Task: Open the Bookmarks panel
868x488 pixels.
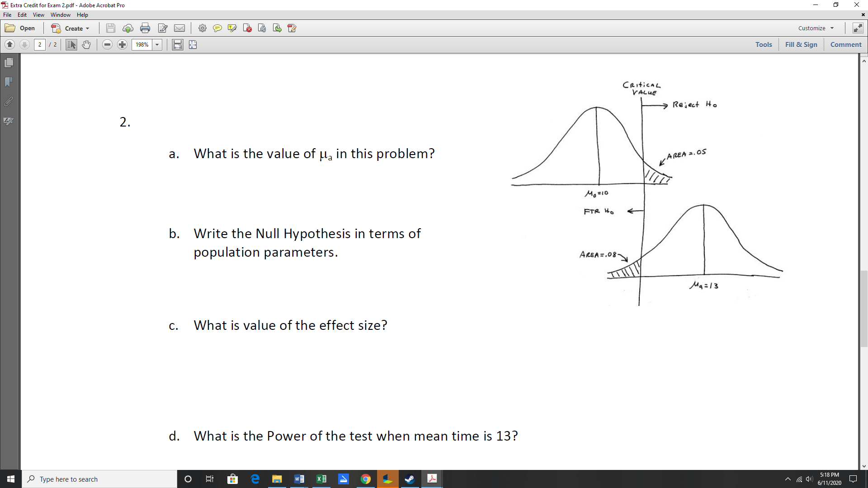Action: 8,82
